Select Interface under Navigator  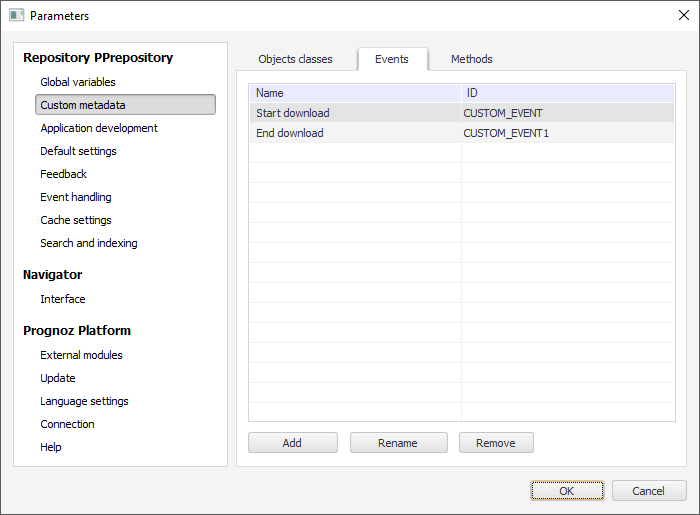[63, 299]
